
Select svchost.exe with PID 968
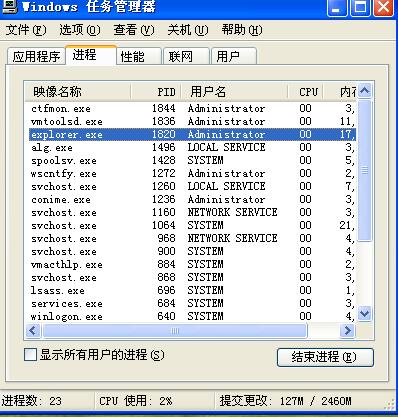pos(192,238)
